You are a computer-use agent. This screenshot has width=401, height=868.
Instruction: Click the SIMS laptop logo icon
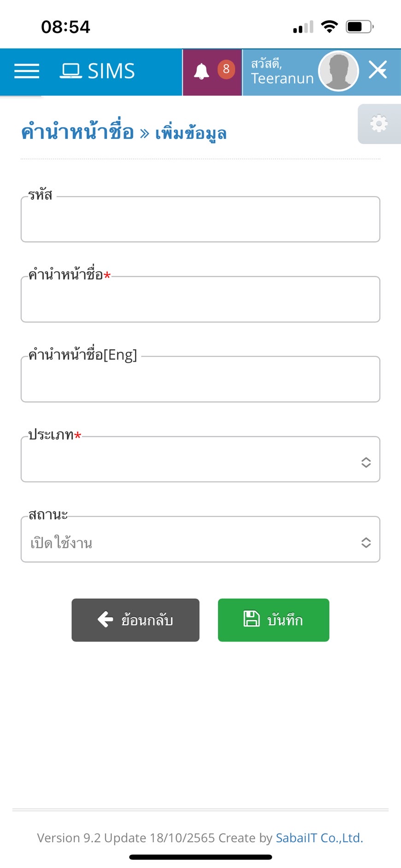tap(71, 71)
